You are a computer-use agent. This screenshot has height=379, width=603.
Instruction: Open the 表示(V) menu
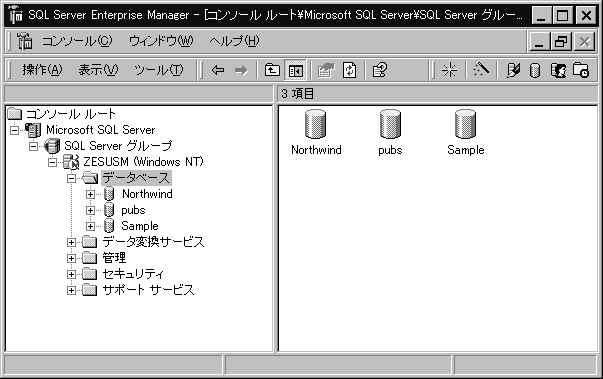pyautogui.click(x=98, y=70)
